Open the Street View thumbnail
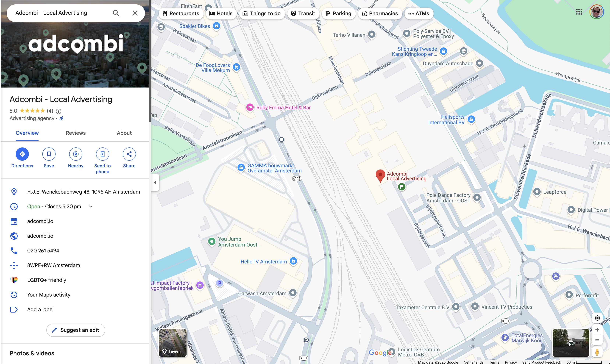This screenshot has width=610, height=364. [570, 343]
